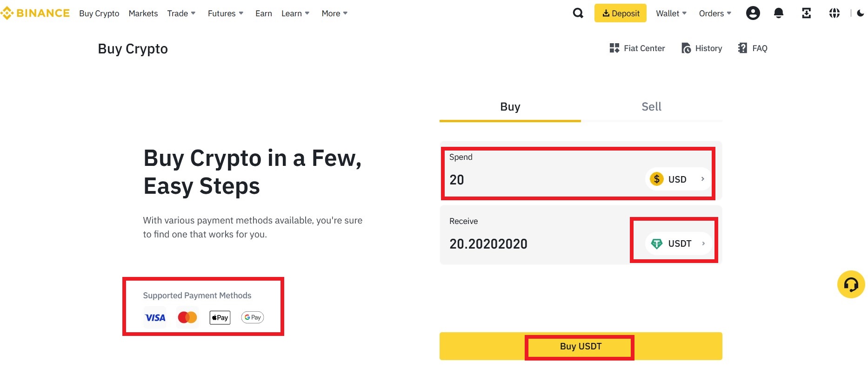868x381 pixels.
Task: Expand the Wallet dropdown menu
Action: click(x=671, y=13)
